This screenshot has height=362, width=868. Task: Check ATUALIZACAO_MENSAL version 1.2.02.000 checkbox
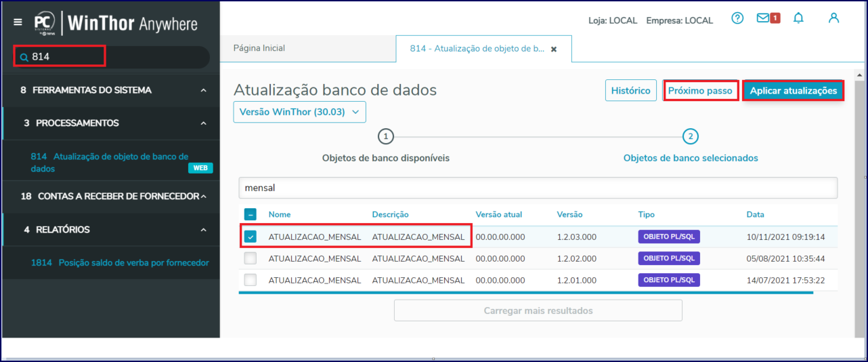(x=251, y=258)
